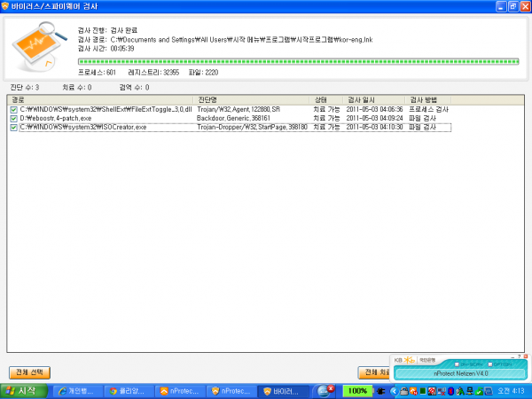Switch to the second nProtec taskbar item
This screenshot has height=399, width=532.
point(232,391)
